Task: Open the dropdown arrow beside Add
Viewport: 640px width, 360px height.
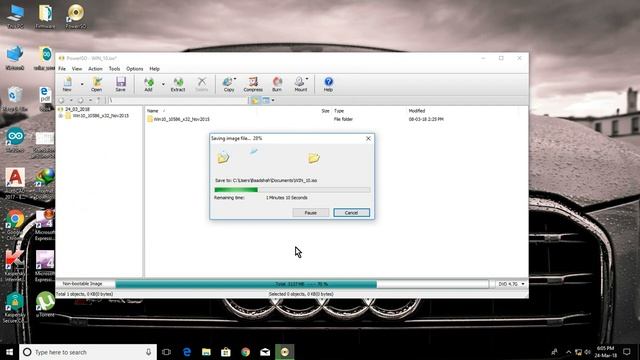Action: pyautogui.click(x=163, y=84)
